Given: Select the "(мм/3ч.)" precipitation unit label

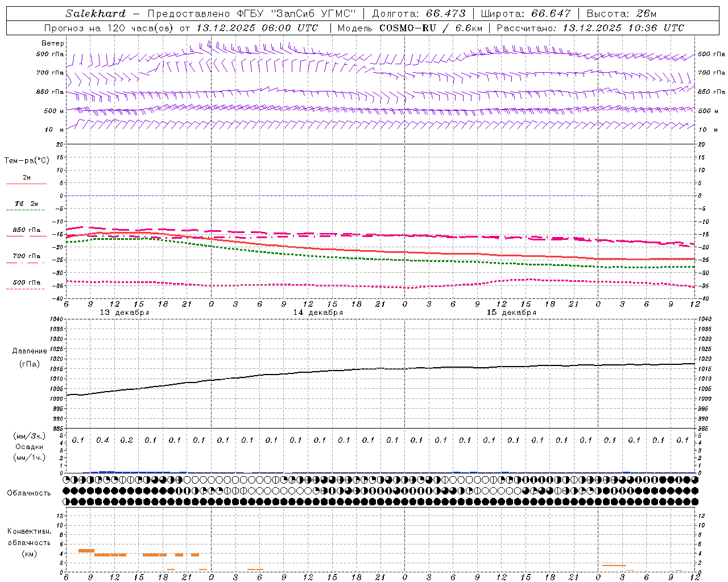Looking at the screenshot, I should (x=30, y=436).
